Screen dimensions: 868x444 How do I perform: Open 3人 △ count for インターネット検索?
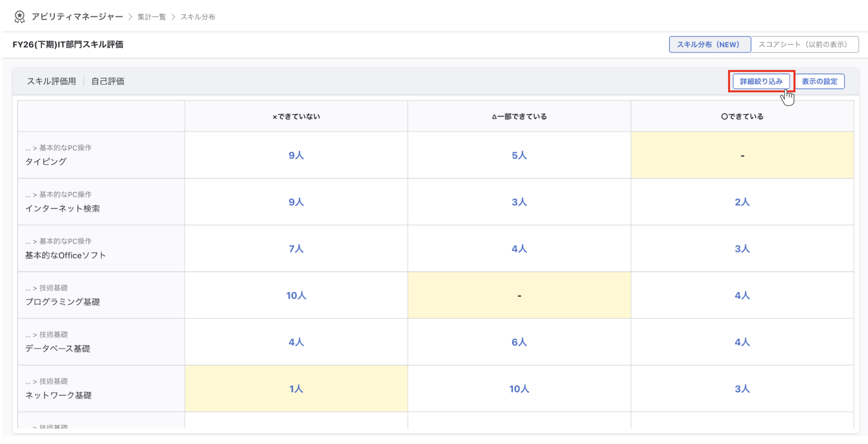pyautogui.click(x=519, y=202)
